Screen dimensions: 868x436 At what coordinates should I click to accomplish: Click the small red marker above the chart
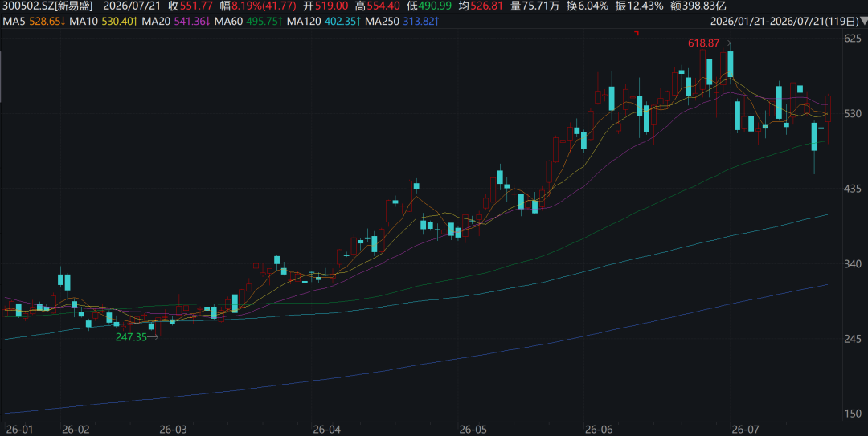pyautogui.click(x=637, y=33)
